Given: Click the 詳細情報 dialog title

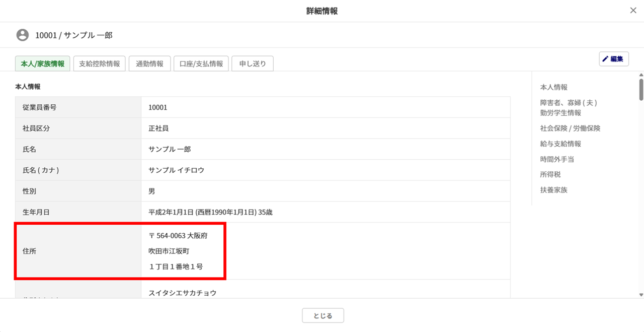Looking at the screenshot, I should click(x=322, y=11).
